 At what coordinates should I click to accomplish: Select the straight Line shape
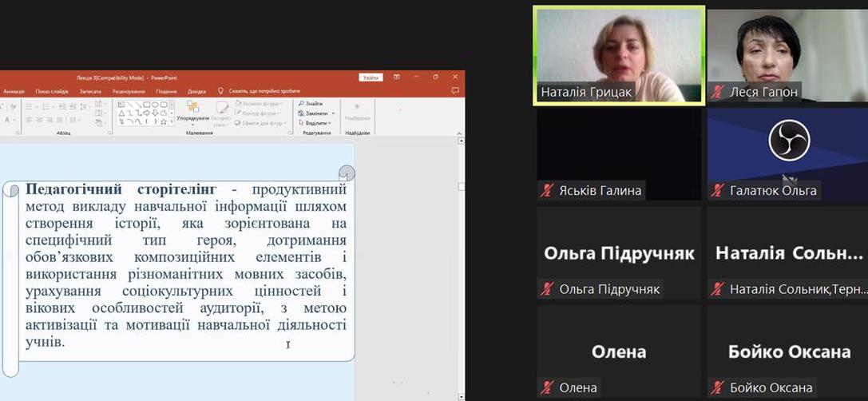tap(129, 105)
